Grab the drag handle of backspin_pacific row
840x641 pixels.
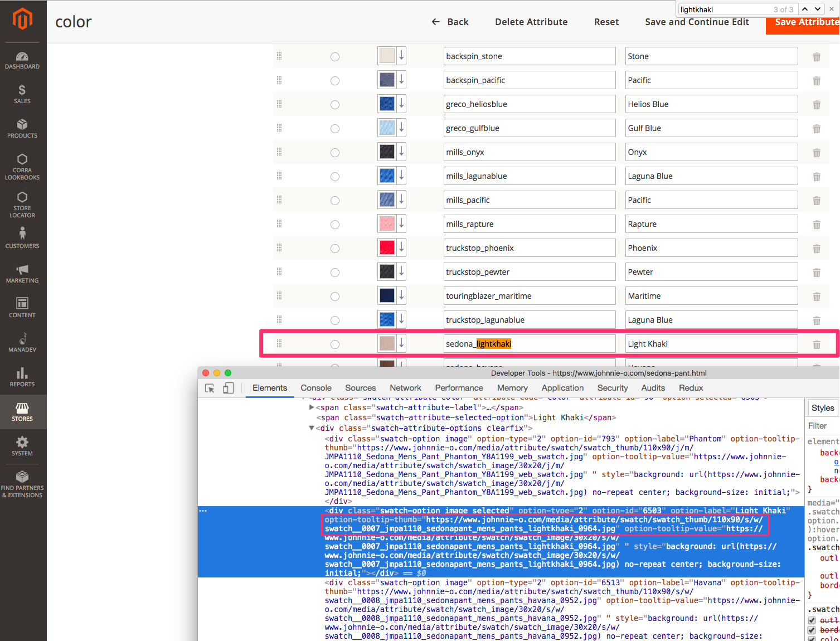pyautogui.click(x=279, y=80)
